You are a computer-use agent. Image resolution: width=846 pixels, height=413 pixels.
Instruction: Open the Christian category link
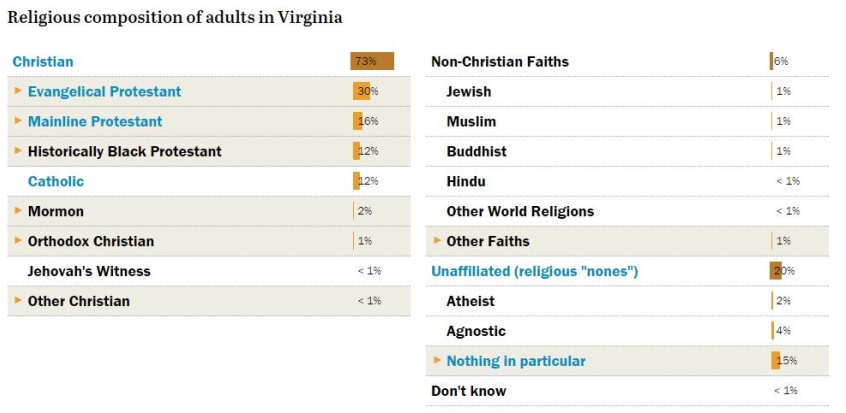[x=43, y=62]
